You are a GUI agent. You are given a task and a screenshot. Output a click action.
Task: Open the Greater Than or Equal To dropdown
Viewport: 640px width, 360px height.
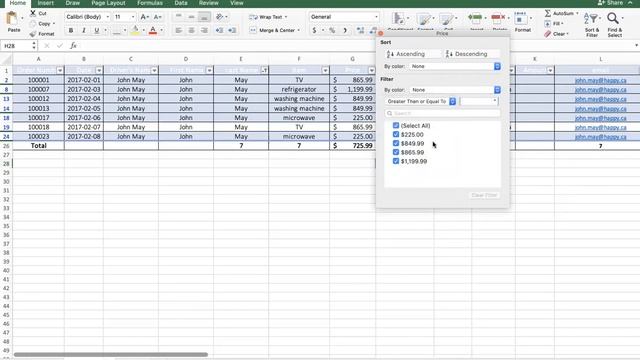[420, 101]
